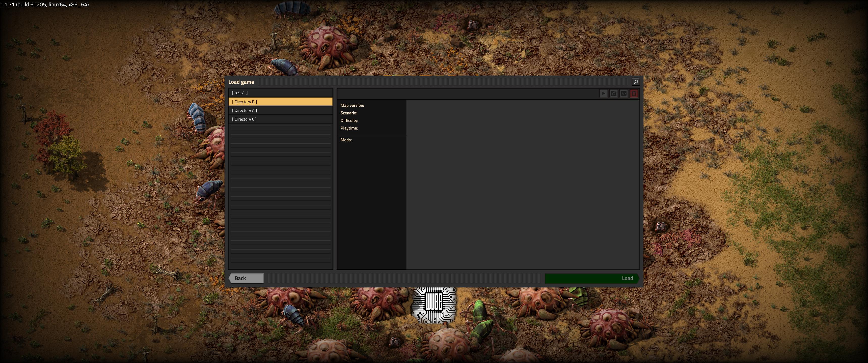
Task: Click the Scenario label
Action: tap(349, 113)
